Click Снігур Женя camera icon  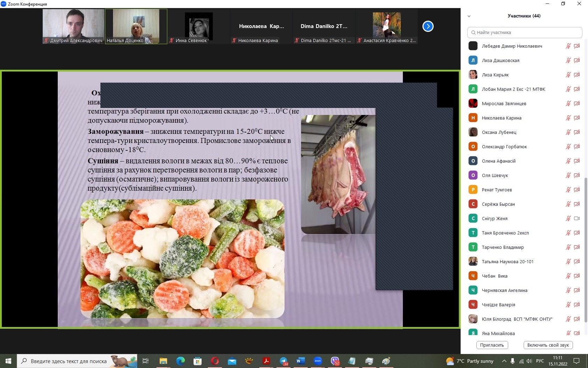[x=577, y=218]
